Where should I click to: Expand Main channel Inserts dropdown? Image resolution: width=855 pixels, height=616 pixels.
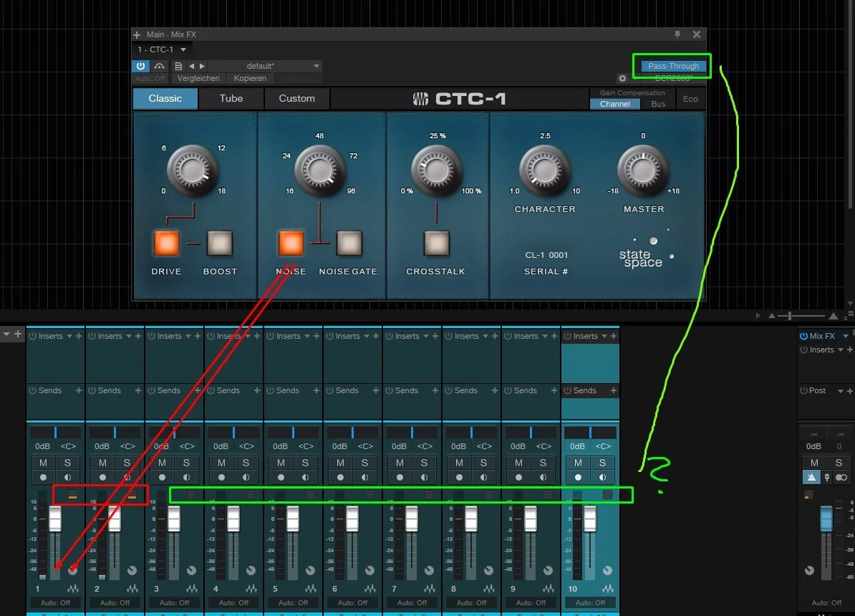(x=840, y=350)
